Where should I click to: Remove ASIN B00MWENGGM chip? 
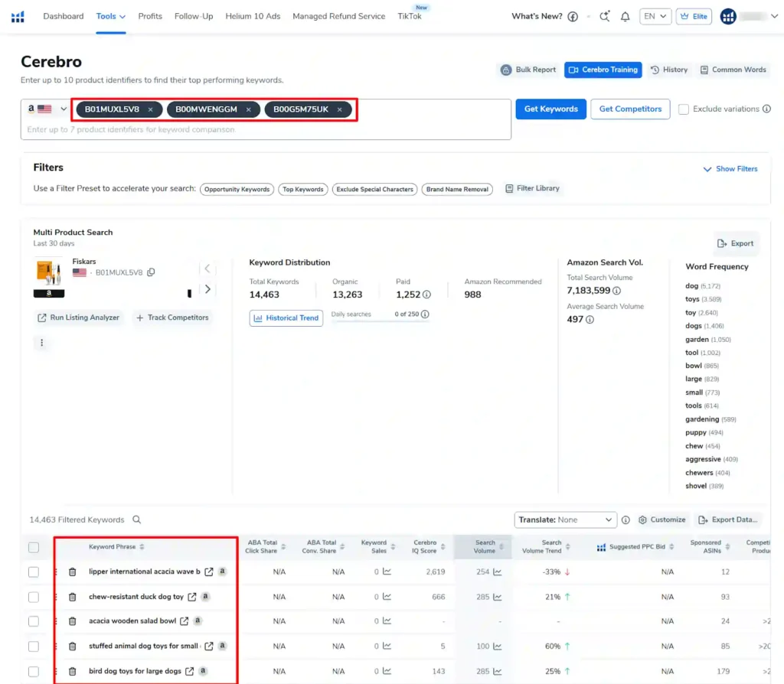coord(248,109)
